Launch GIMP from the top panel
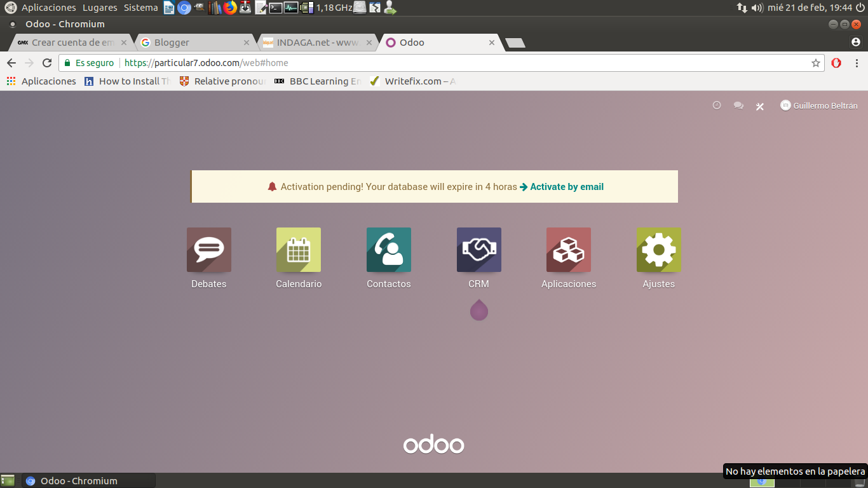The height and width of the screenshot is (488, 868). (x=200, y=8)
